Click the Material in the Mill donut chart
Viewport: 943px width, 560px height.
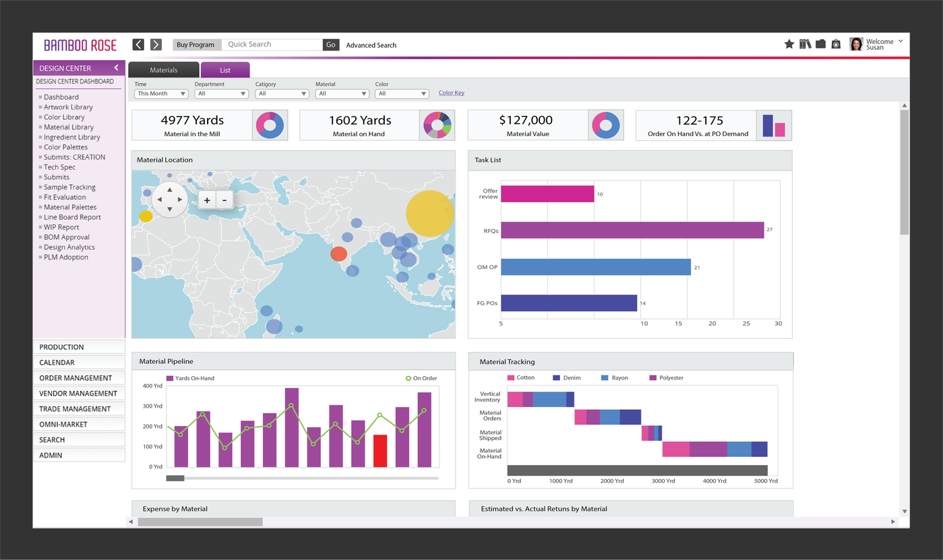click(x=270, y=125)
